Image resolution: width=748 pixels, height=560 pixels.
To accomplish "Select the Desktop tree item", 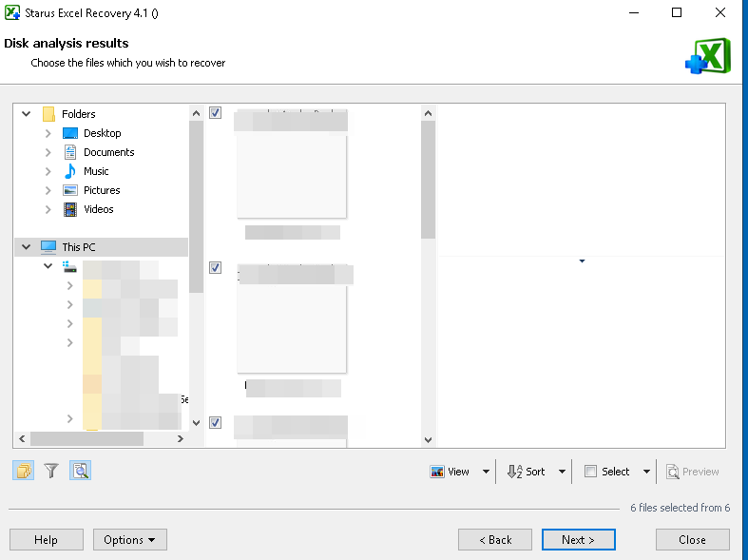I will pos(102,133).
